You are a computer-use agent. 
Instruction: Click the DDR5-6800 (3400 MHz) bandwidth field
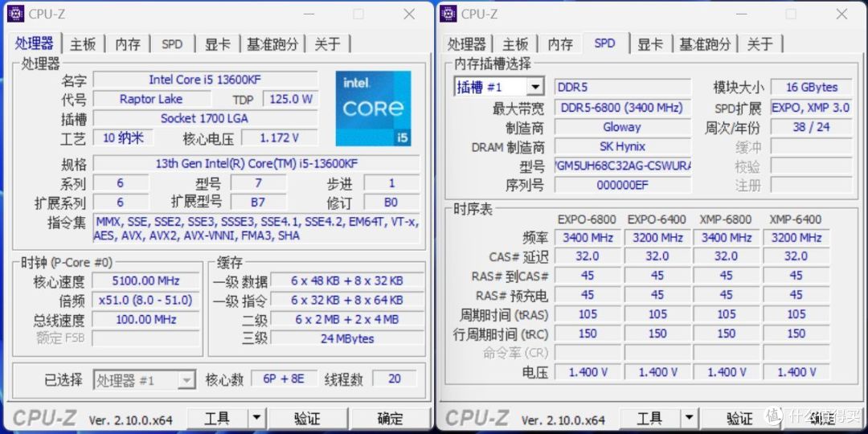coord(623,108)
